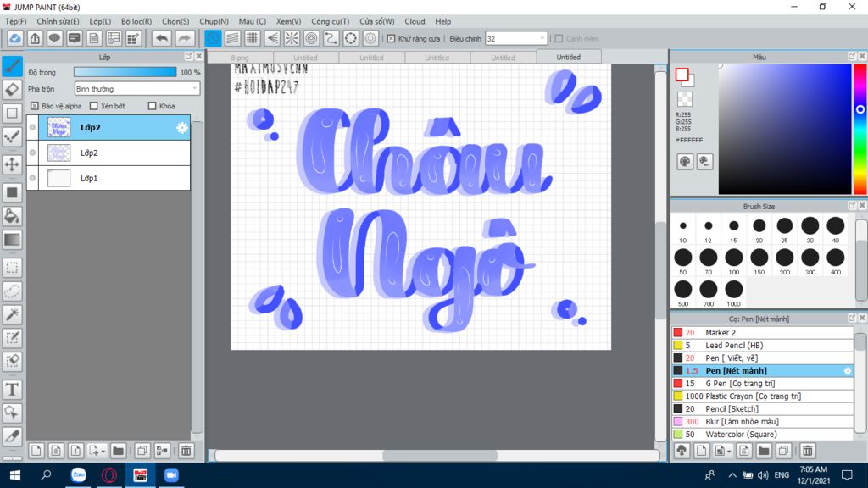Open the Bộ lọc(R) menu

click(x=136, y=21)
